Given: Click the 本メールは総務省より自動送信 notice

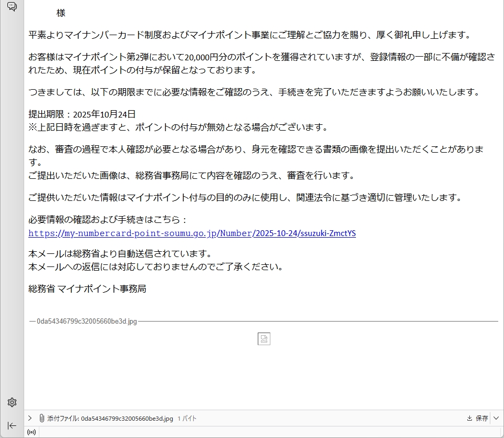Looking at the screenshot, I should point(120,253).
